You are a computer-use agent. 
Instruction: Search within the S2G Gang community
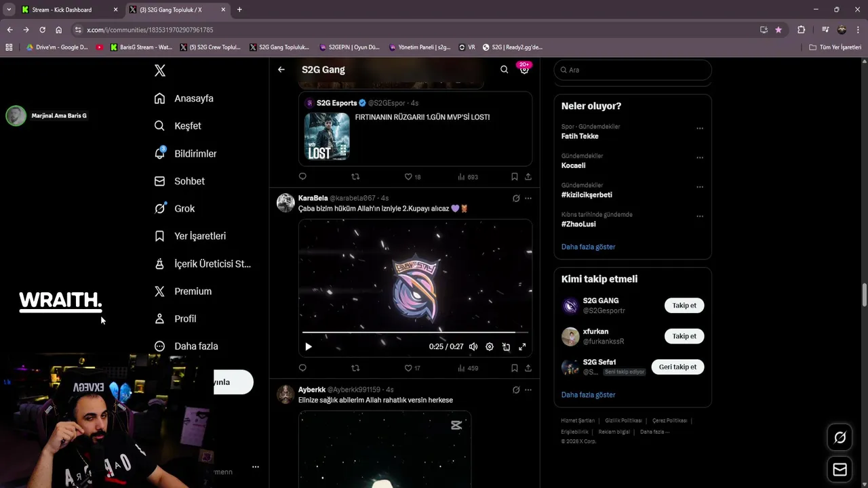click(x=504, y=69)
